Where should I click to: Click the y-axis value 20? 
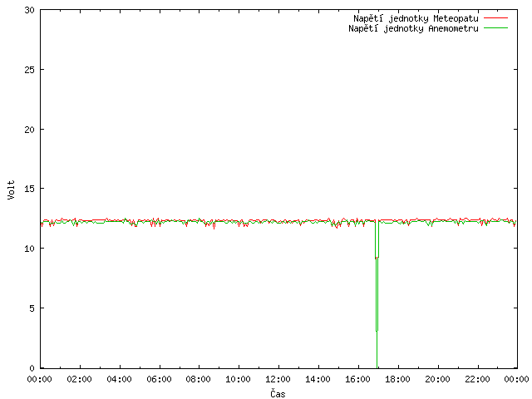[x=30, y=130]
